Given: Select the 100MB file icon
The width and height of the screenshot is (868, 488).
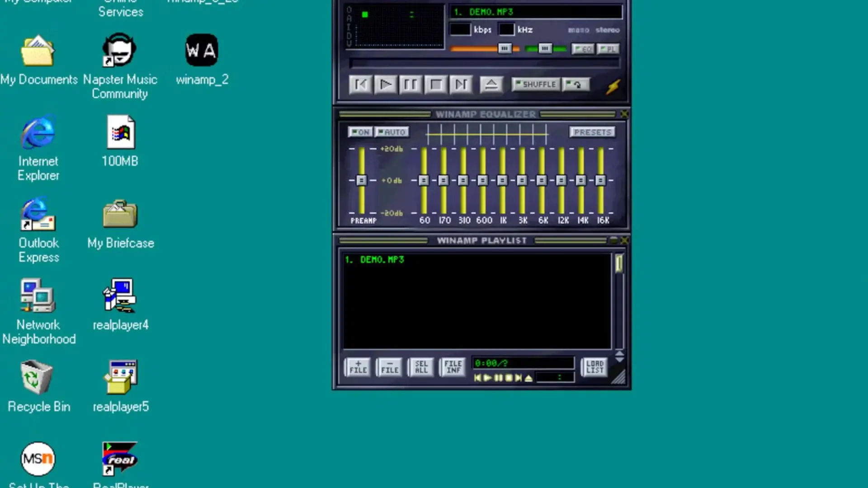Looking at the screenshot, I should pos(120,141).
